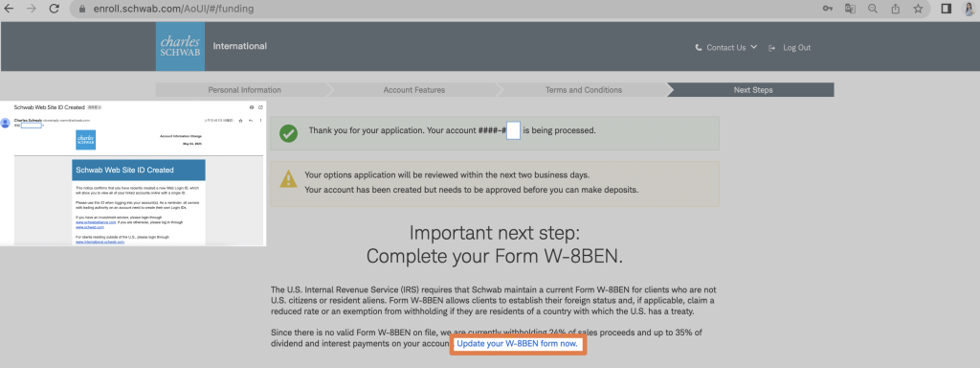Open the Chrome profile avatar

[x=969, y=9]
